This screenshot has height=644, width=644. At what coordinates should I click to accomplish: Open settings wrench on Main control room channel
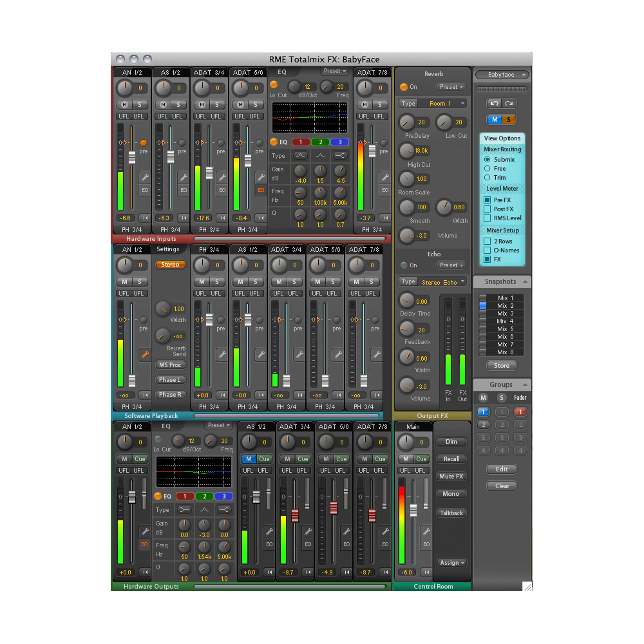point(426,531)
